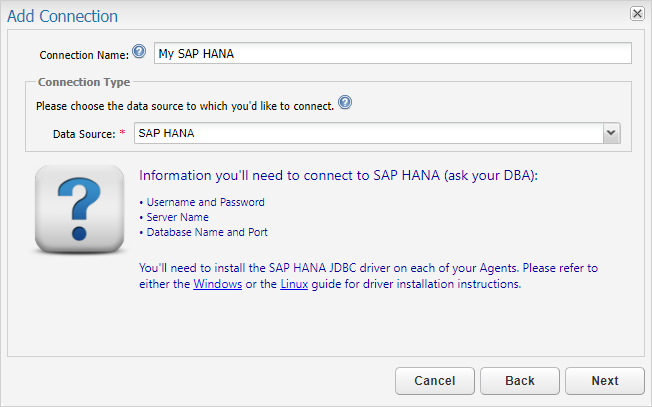Click the 'Connection Name:' label

[84, 55]
